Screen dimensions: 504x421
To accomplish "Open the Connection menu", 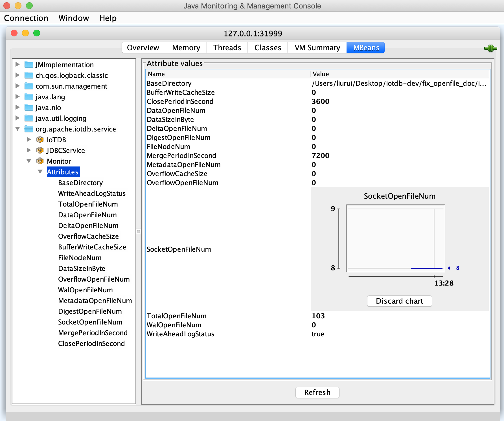I will tap(26, 18).
